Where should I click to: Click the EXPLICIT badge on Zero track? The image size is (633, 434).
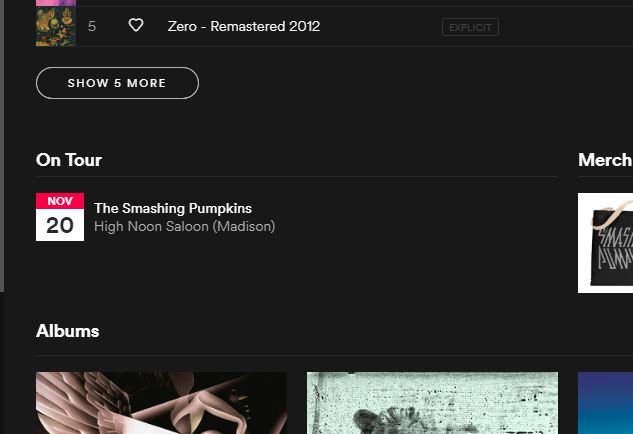coord(470,27)
